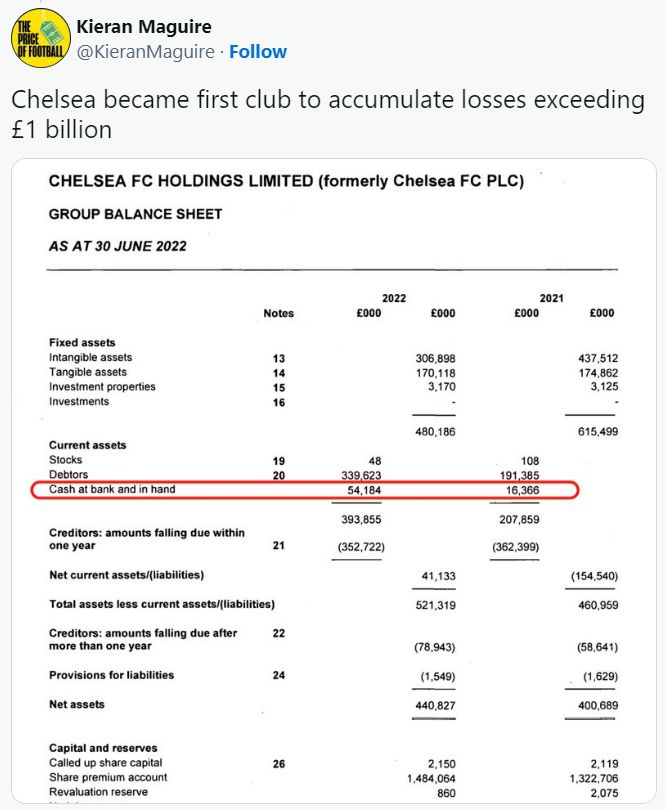Follow Kieran Maguire

coord(258,52)
